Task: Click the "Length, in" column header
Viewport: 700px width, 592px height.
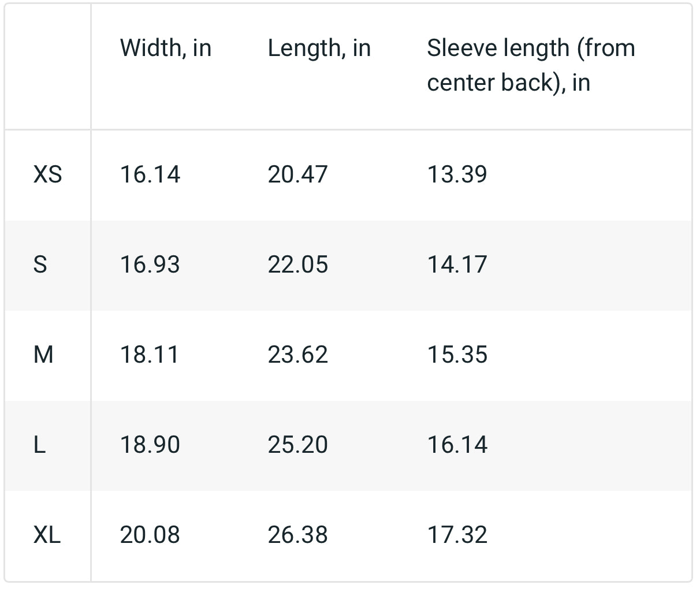Action: (x=319, y=48)
